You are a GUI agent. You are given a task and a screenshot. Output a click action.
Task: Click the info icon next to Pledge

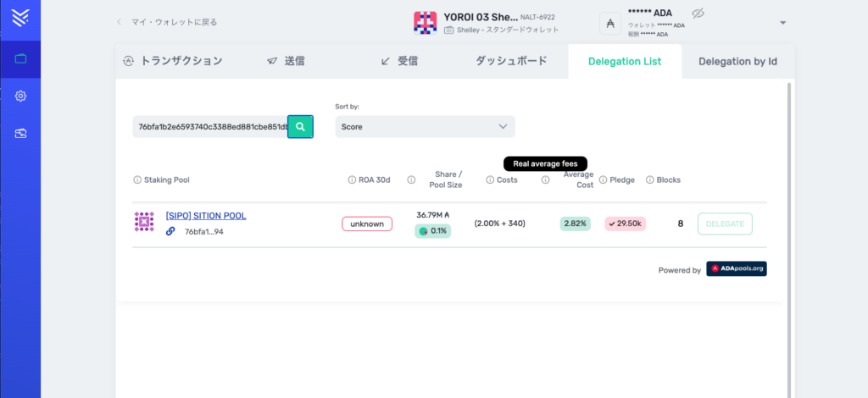click(x=603, y=180)
